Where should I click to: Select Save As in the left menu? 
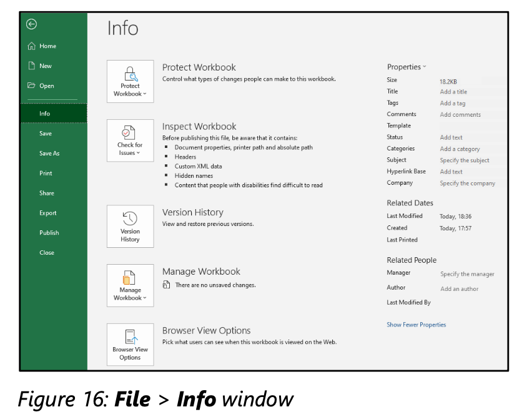tap(49, 154)
